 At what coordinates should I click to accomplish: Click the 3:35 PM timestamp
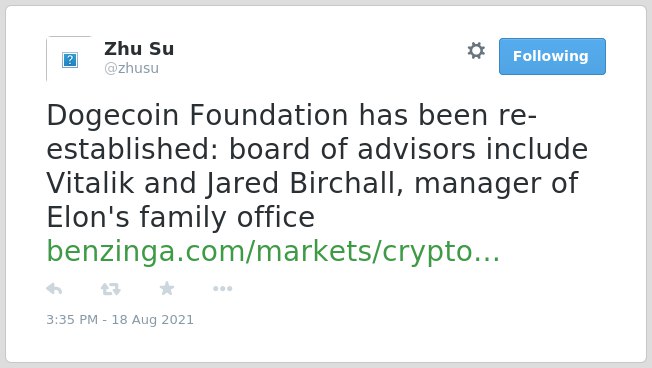(72, 320)
